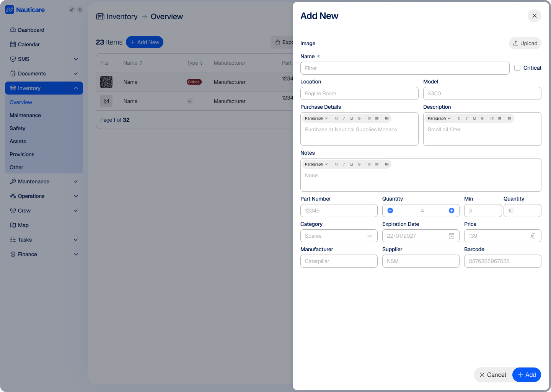Decrease quantity with the minus button
The image size is (551, 392).
[390, 211]
